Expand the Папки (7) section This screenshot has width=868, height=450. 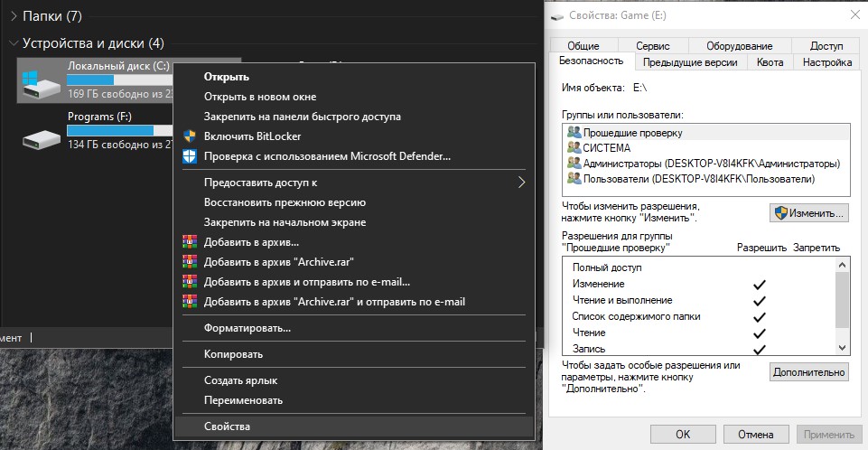pos(14,16)
